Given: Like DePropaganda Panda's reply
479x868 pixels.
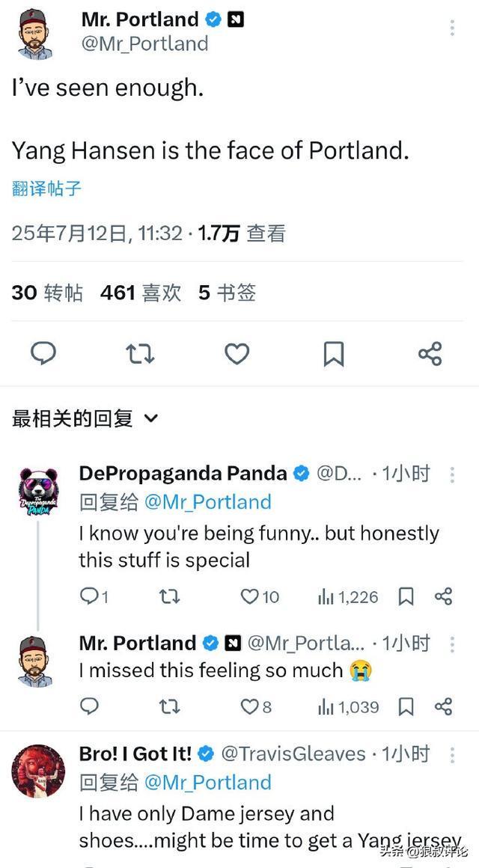Looking at the screenshot, I should click(250, 596).
